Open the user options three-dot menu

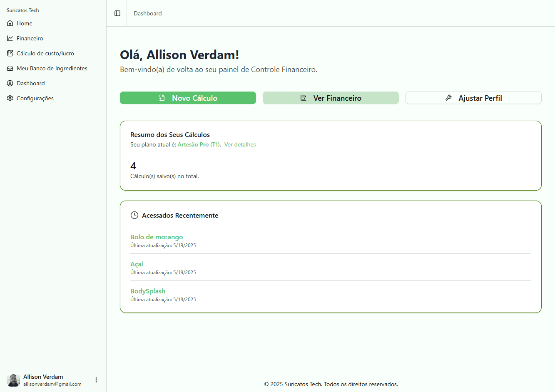96,380
